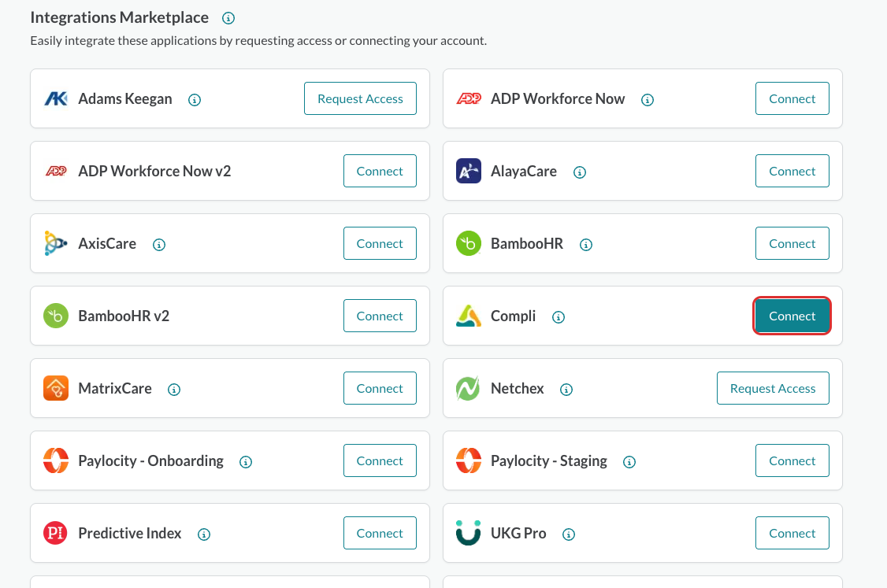This screenshot has height=588, width=887.
Task: Click info icon next to Integrations Marketplace heading
Action: coord(228,18)
